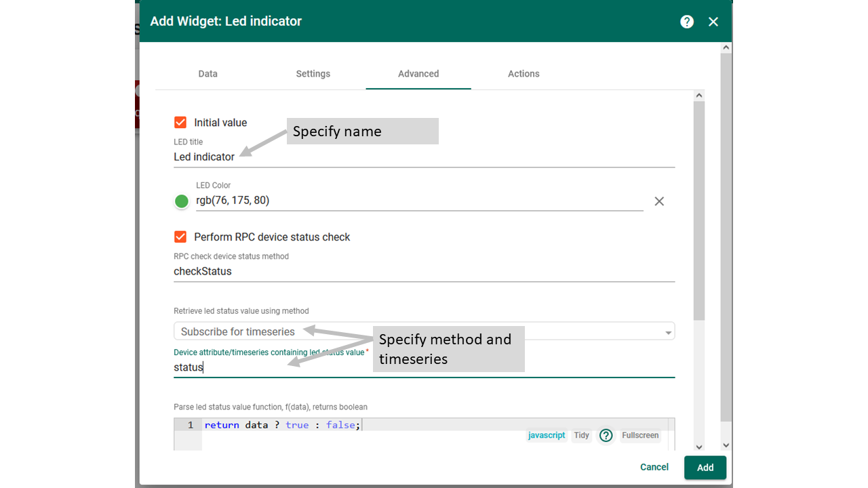Open the widget help icon in dialog header
Viewport: 868px width, 488px height.
(687, 21)
